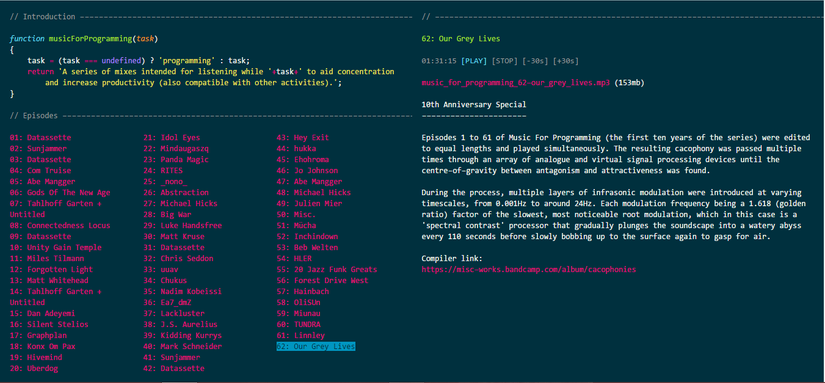The width and height of the screenshot is (825, 383).
Task: Select episode 33: uuav
Action: point(160,269)
